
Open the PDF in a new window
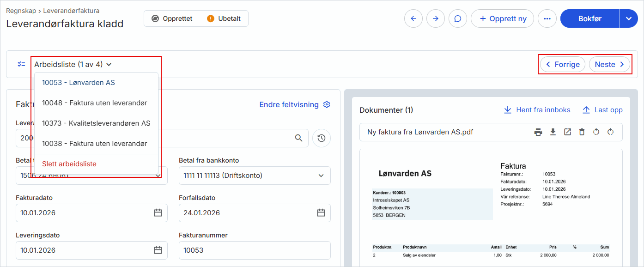567,132
